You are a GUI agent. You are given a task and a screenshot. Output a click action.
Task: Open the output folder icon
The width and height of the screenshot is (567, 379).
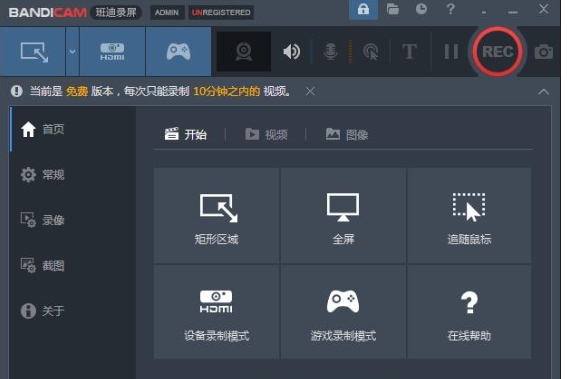click(392, 9)
